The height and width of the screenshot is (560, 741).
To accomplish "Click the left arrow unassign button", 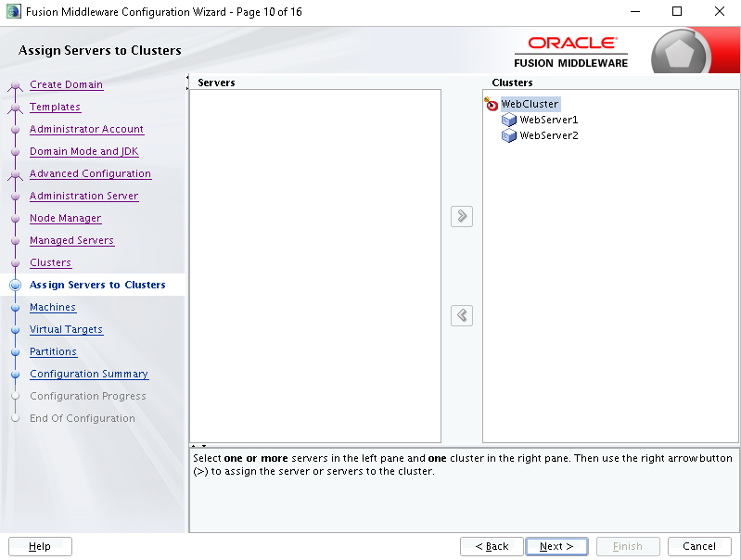I will [462, 315].
